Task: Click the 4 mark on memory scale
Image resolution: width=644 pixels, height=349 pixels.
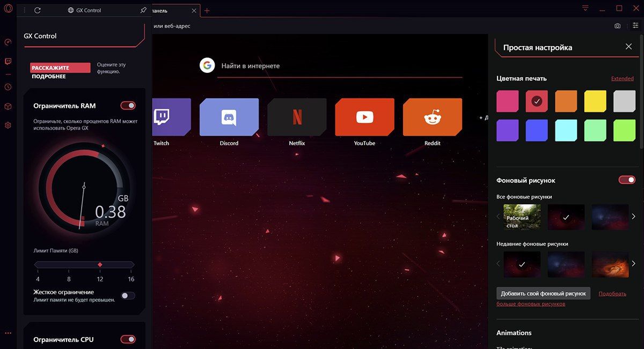Action: (x=38, y=279)
